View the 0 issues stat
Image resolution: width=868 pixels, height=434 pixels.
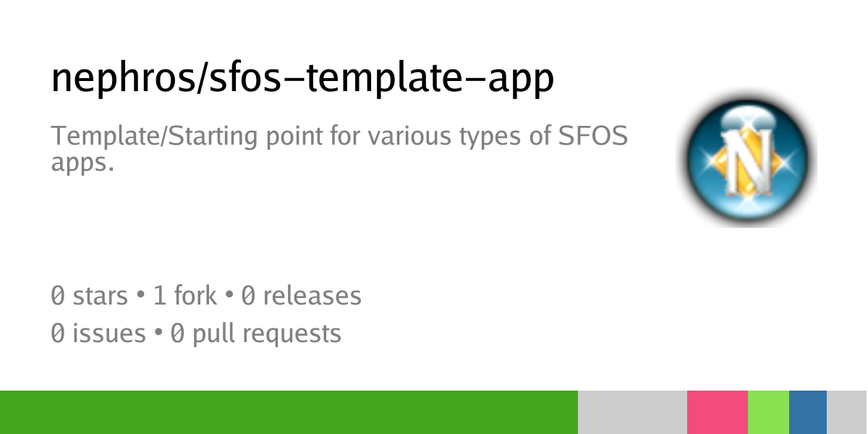[98, 333]
